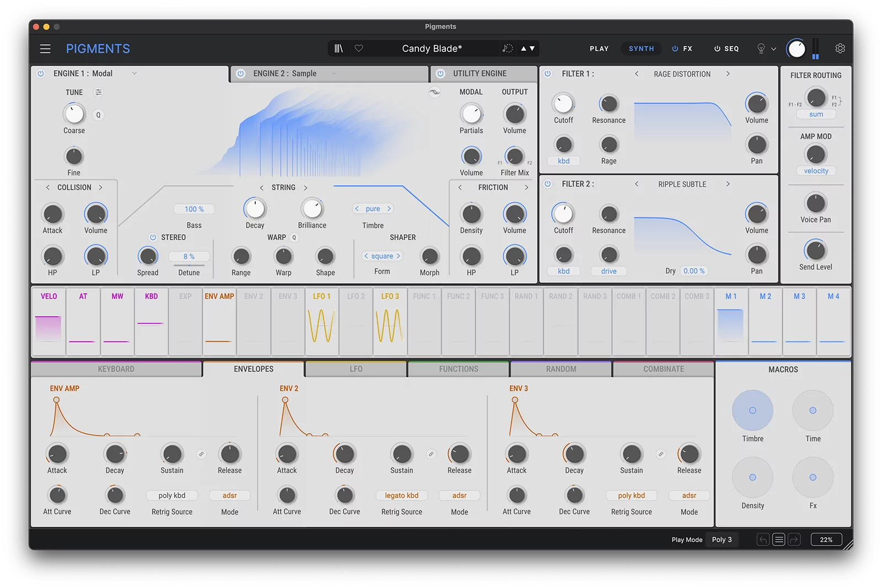Click the note icon beside the preset name

coord(508,48)
